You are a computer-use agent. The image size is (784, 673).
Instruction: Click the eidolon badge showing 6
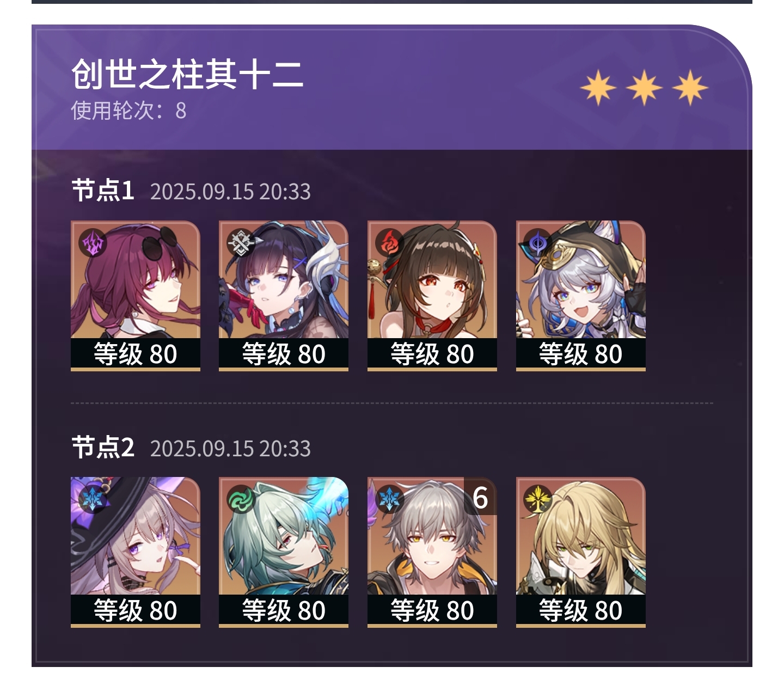point(480,497)
